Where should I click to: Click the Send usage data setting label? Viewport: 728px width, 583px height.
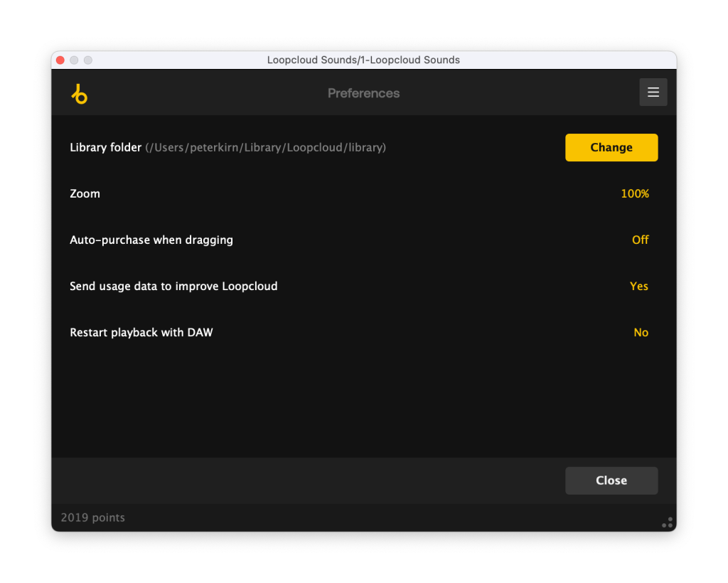173,287
